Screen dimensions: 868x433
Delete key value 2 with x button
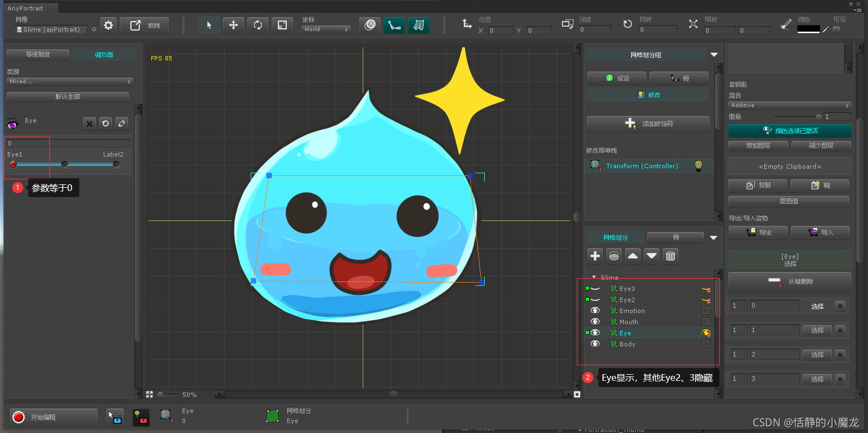tap(840, 354)
